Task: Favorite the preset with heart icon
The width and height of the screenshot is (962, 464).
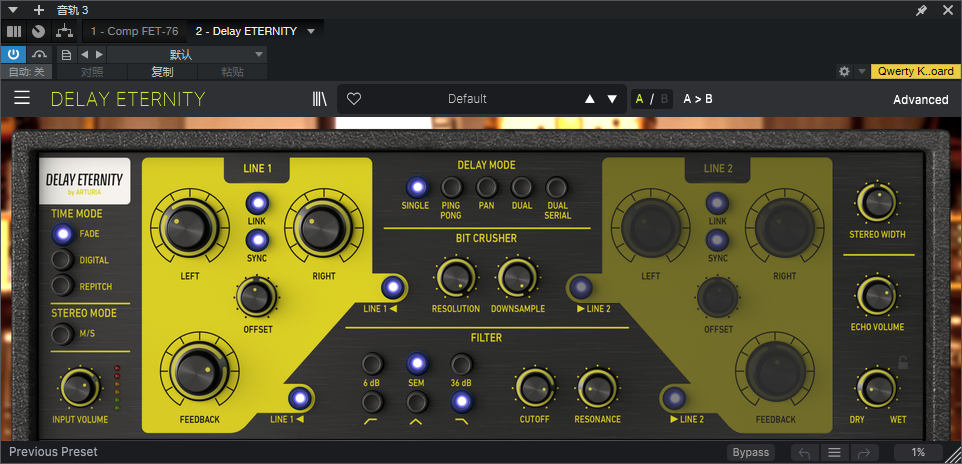Action: point(354,99)
